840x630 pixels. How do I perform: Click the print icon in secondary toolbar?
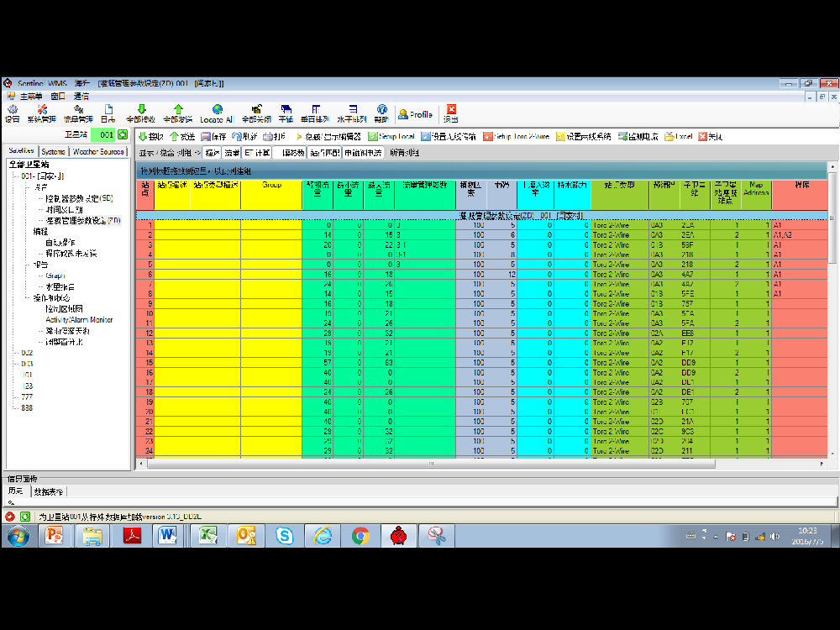(x=274, y=136)
